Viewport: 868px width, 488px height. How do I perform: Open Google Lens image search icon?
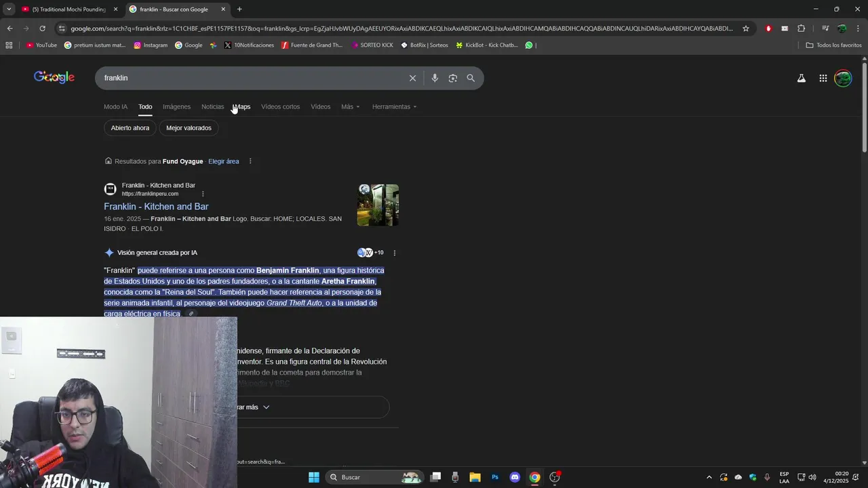pyautogui.click(x=453, y=78)
